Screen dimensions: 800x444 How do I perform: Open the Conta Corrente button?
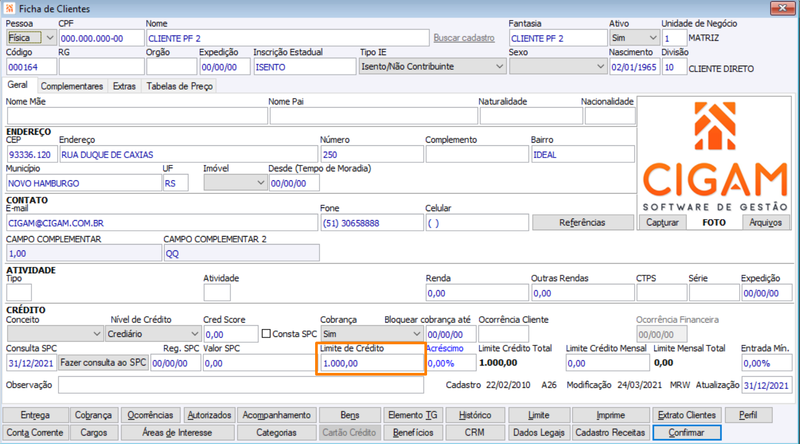(x=35, y=432)
